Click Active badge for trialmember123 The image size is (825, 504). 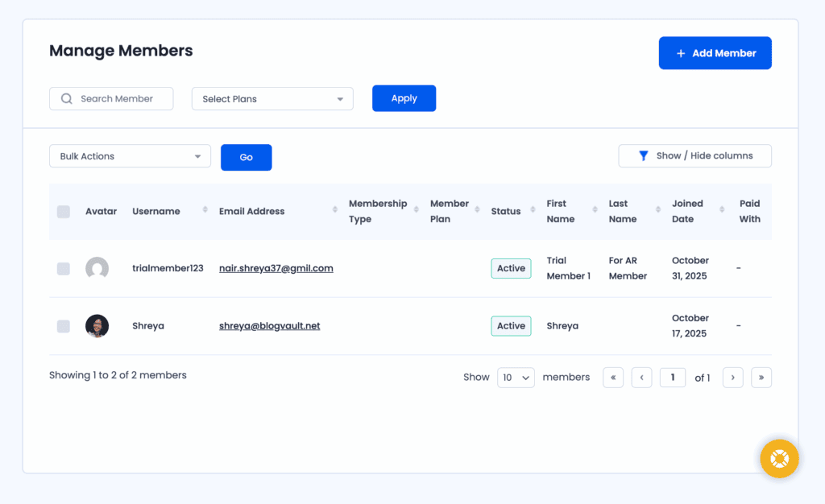coord(511,268)
